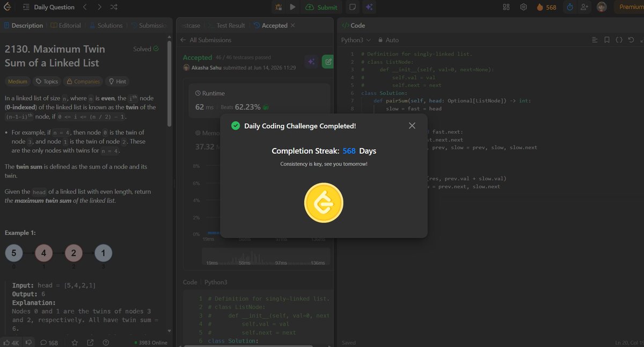Bookmark the code with bookmark icon

(607, 40)
